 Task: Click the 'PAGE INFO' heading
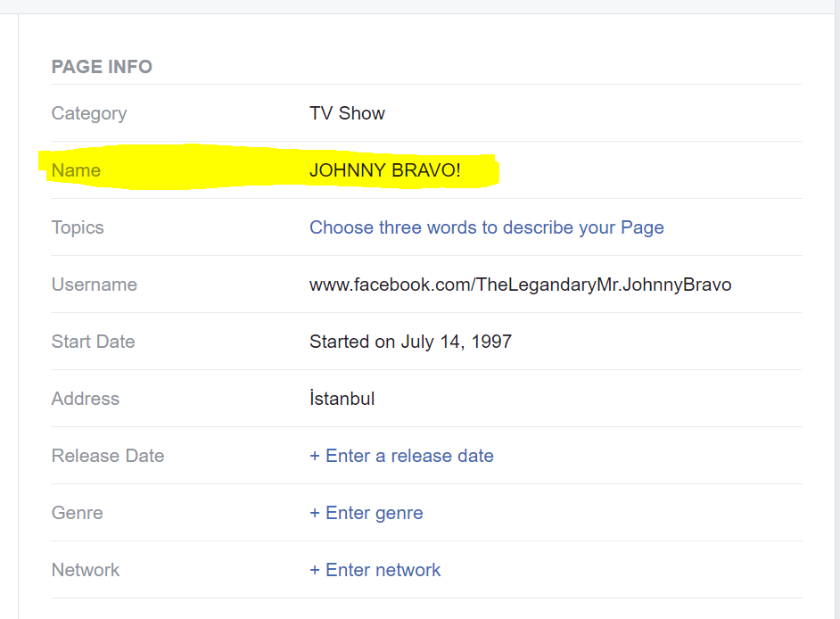click(x=102, y=67)
